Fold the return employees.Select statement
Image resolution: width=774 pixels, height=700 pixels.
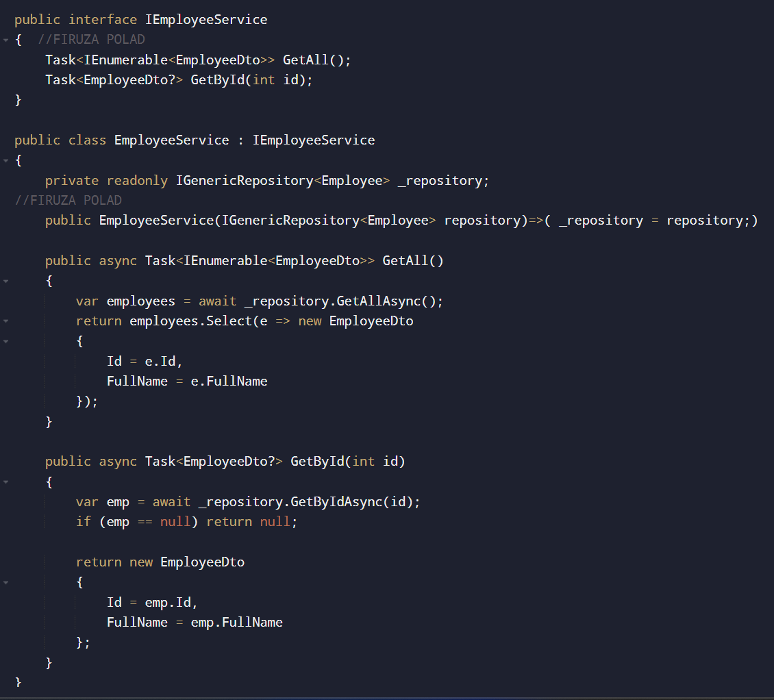point(5,321)
